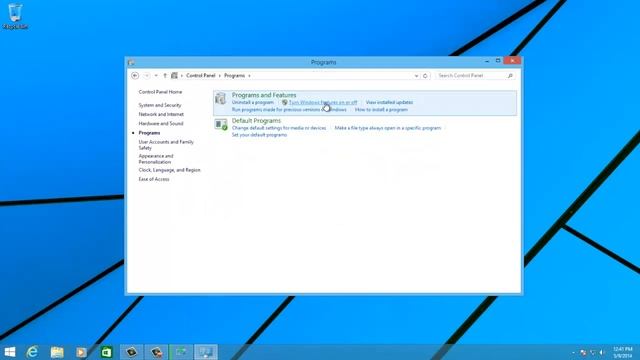640x360 pixels.
Task: Select Control Panel breadcrumb in address bar
Action: click(200, 76)
